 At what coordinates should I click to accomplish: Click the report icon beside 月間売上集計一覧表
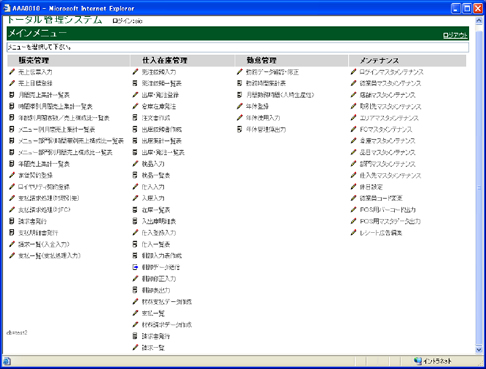point(12,95)
